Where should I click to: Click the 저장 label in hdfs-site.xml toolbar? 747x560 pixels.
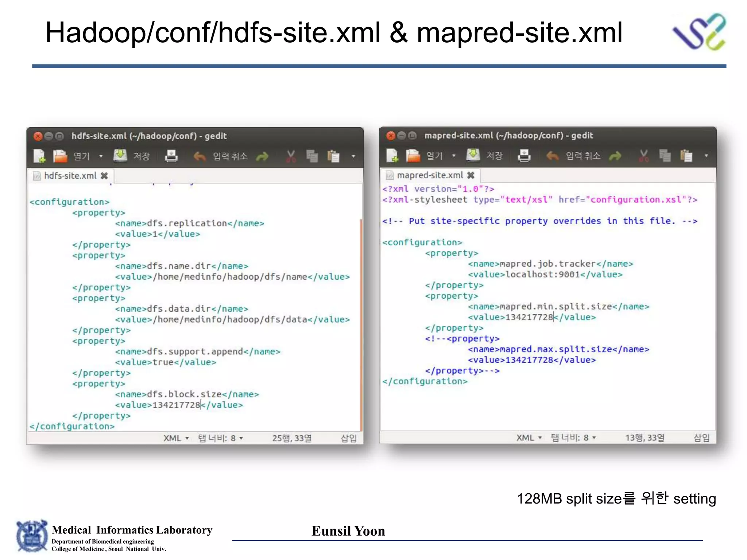click(142, 156)
